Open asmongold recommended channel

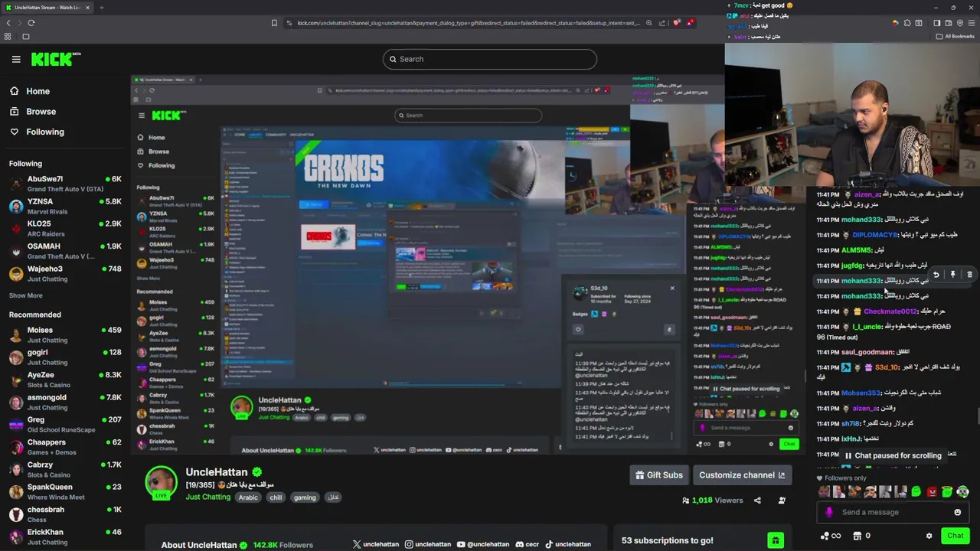[x=65, y=402]
